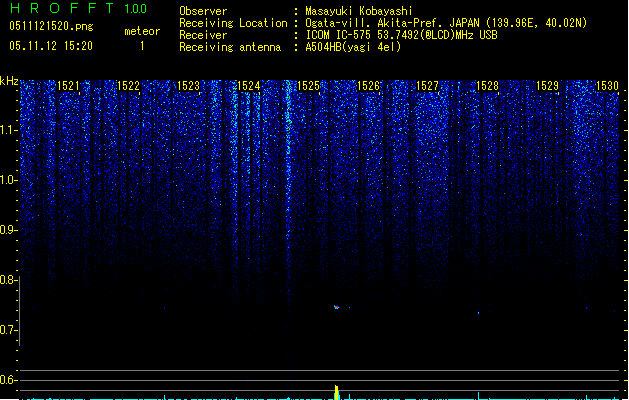Click the 1528 time marker
629x400 pixels.
coord(487,86)
